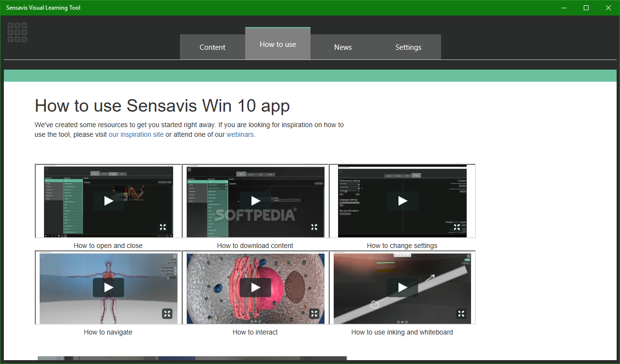Close the Sensavis Visual Learning Tool window

coord(608,8)
